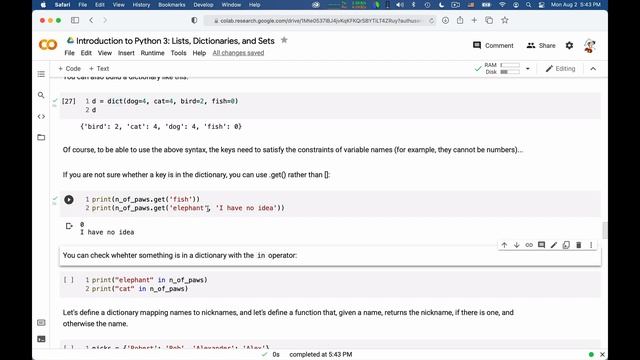Collapse the header with the chevron up
The image size is (640, 360).
click(x=593, y=69)
